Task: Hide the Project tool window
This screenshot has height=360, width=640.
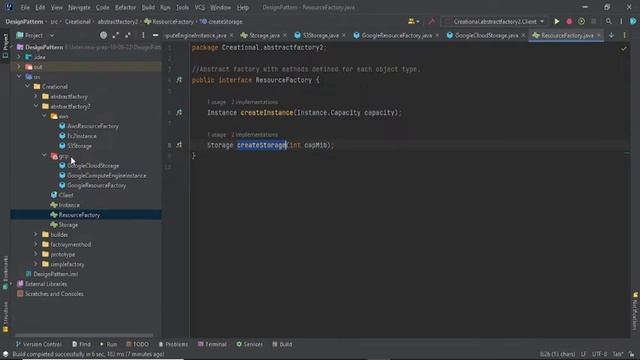Action: pos(156,36)
